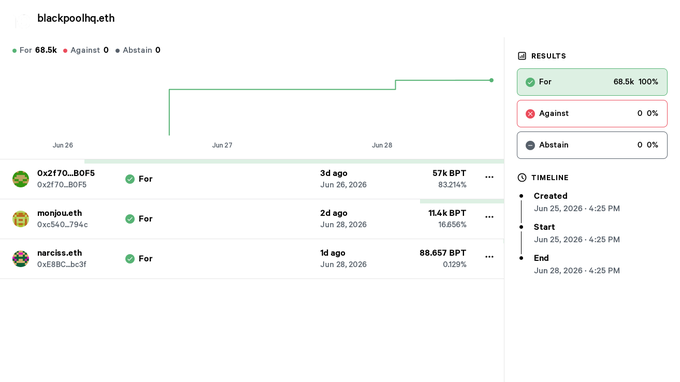
Task: Open the blackpoolhq.eth space link
Action: point(76,18)
